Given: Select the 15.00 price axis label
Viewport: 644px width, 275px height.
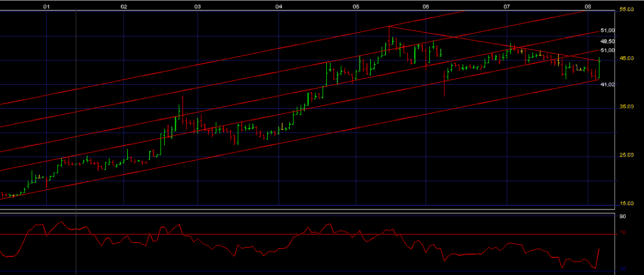Looking at the screenshot, I should click(626, 203).
